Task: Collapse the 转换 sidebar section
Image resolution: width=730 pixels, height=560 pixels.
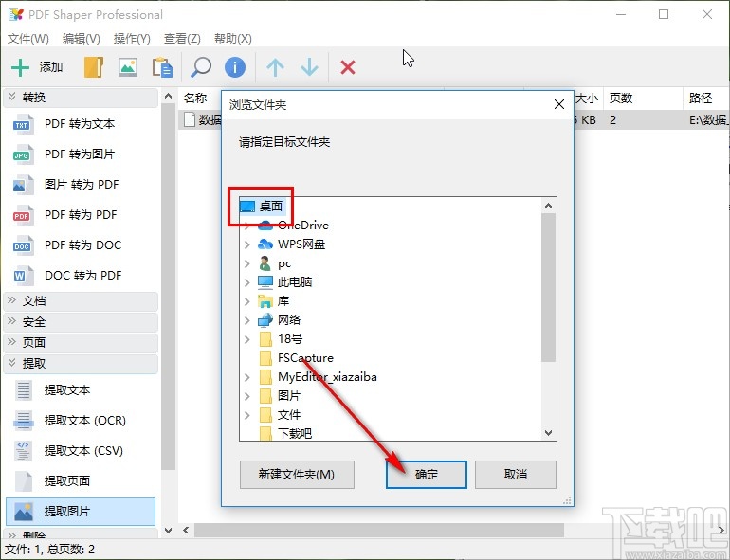Action: pos(80,98)
